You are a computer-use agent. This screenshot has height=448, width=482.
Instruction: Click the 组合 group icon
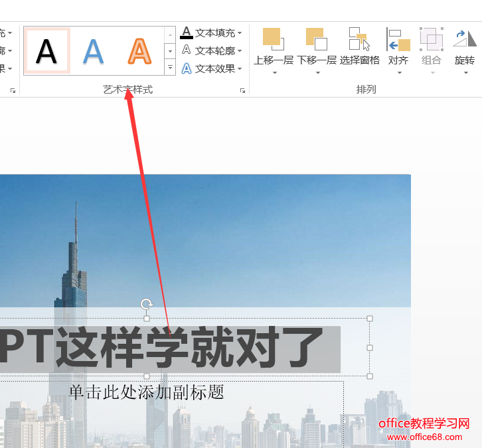pyautogui.click(x=432, y=39)
